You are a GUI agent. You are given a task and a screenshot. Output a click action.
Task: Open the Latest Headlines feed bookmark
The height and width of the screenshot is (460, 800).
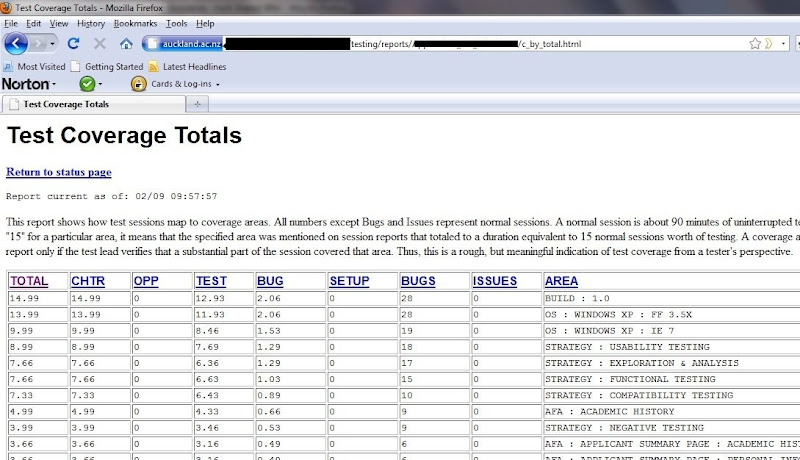187,66
